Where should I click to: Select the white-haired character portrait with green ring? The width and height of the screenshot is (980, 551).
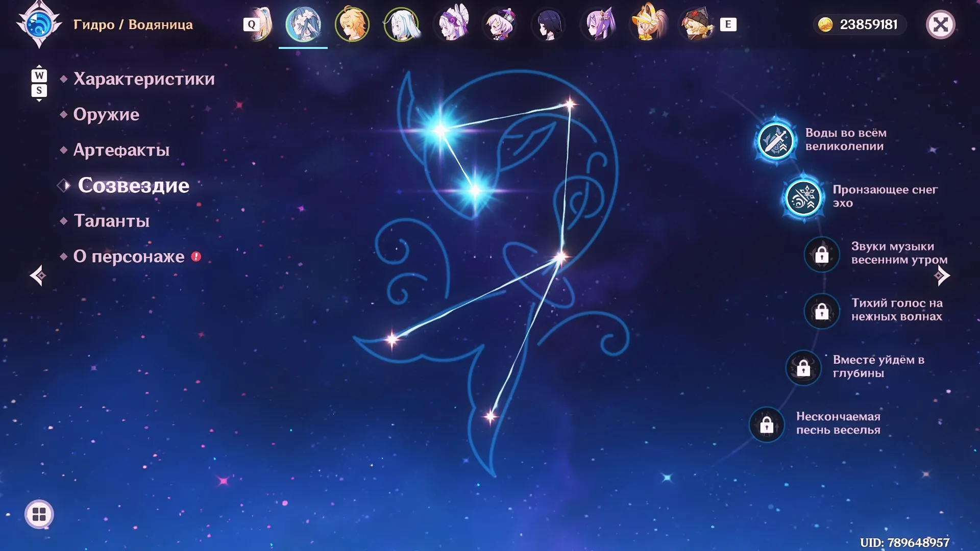click(401, 24)
